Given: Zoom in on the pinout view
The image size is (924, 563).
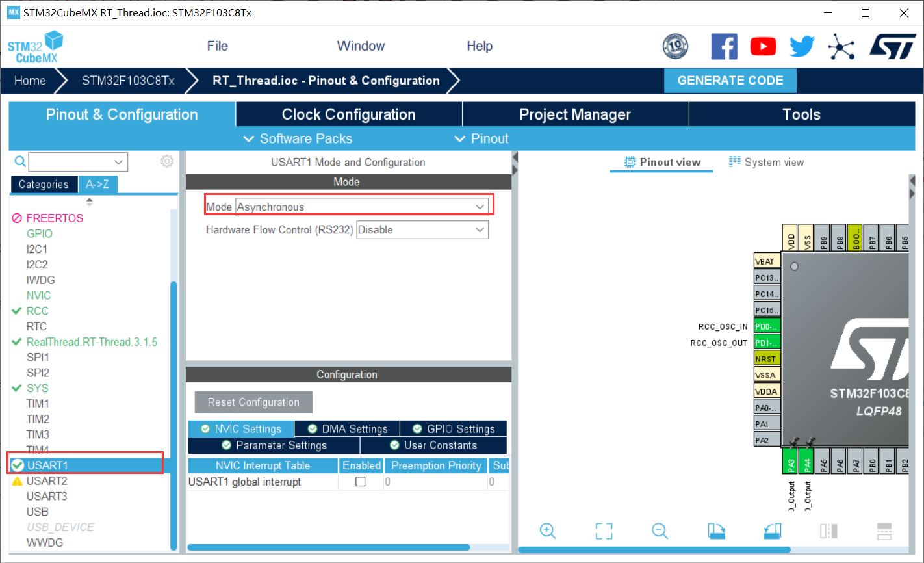Looking at the screenshot, I should [548, 531].
